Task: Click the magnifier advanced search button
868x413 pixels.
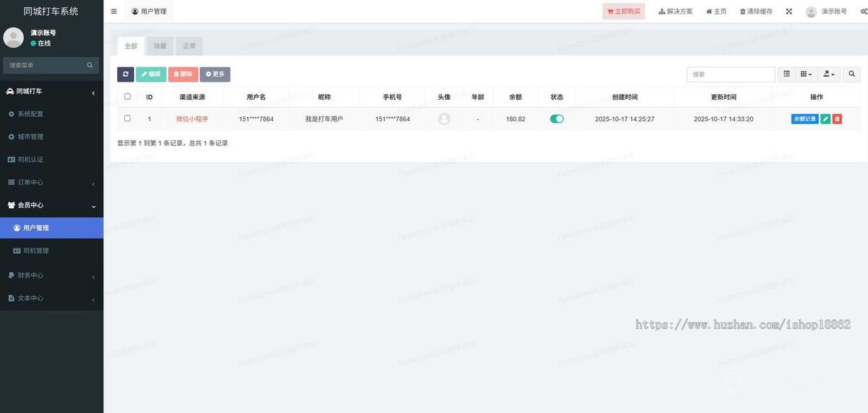Action: point(851,74)
